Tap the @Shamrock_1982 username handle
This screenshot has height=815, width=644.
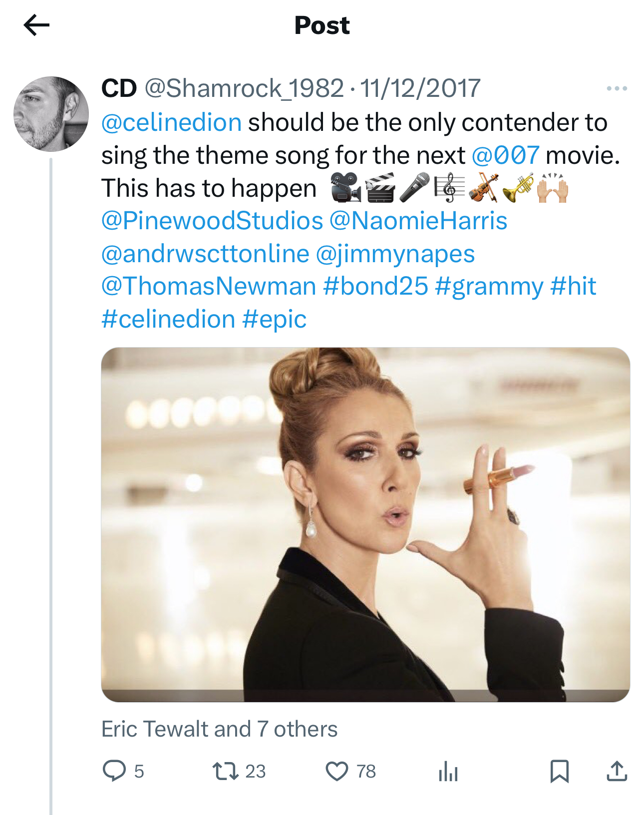(x=244, y=88)
